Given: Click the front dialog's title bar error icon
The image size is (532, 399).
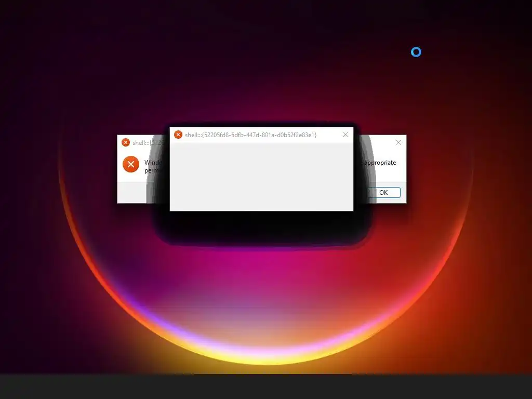Looking at the screenshot, I should pyautogui.click(x=178, y=135).
